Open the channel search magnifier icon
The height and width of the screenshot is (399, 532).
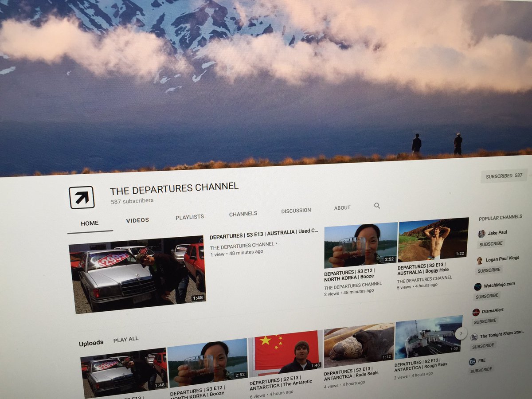[x=377, y=206]
